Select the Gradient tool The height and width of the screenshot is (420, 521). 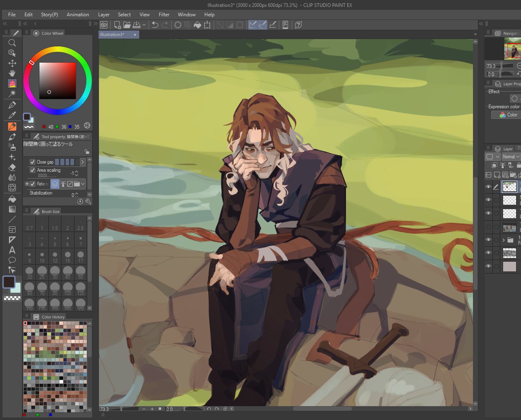pyautogui.click(x=12, y=209)
